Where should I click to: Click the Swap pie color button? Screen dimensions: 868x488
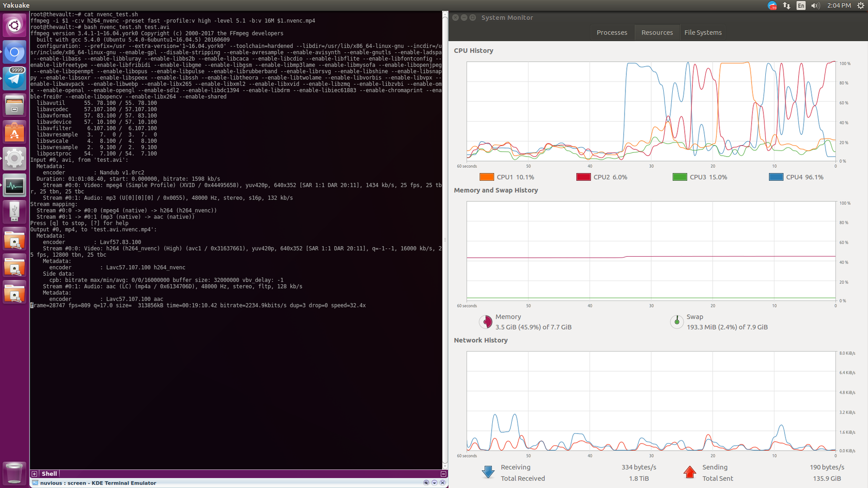677,322
